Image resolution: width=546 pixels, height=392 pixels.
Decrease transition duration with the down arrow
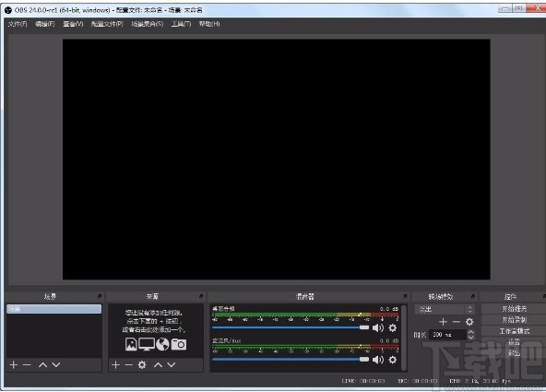coord(470,338)
